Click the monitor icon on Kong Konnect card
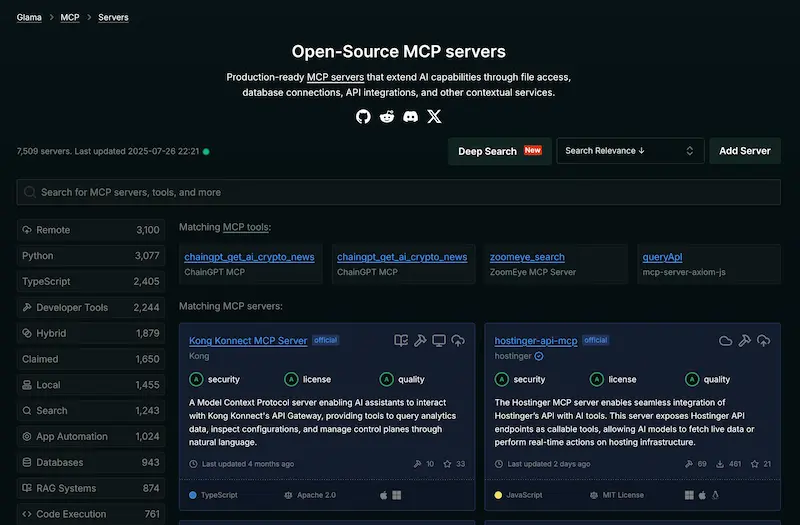 pyautogui.click(x=439, y=340)
